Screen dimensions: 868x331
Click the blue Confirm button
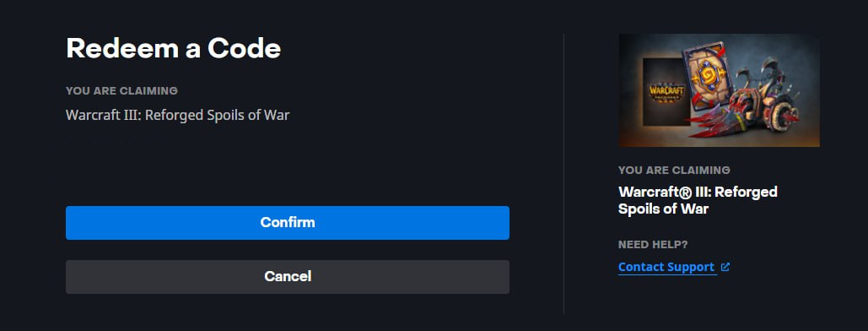[288, 223]
